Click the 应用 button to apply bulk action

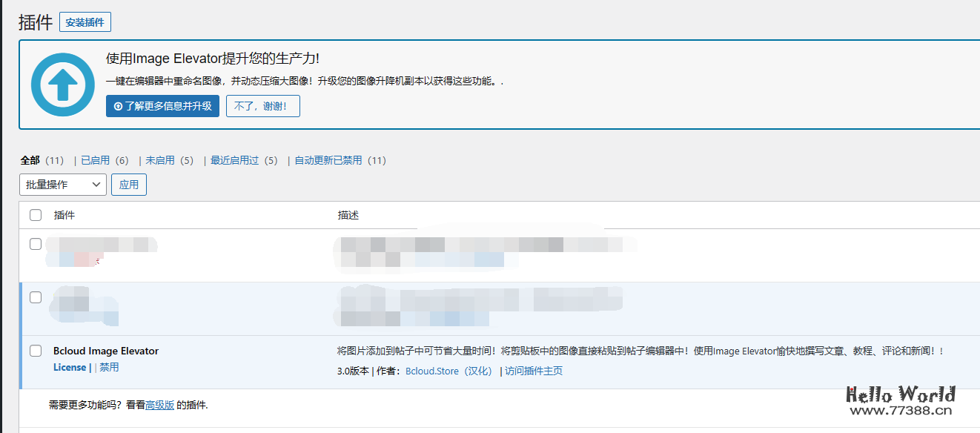pyautogui.click(x=128, y=185)
